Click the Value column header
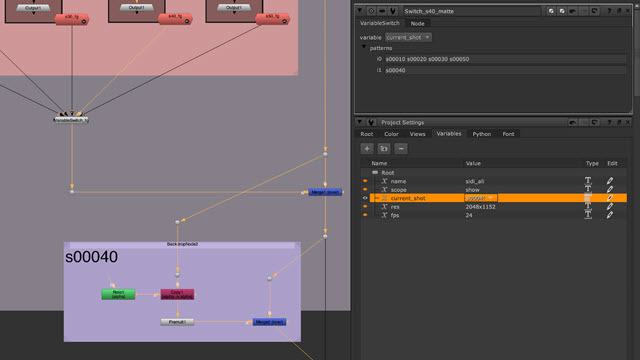 (473, 163)
